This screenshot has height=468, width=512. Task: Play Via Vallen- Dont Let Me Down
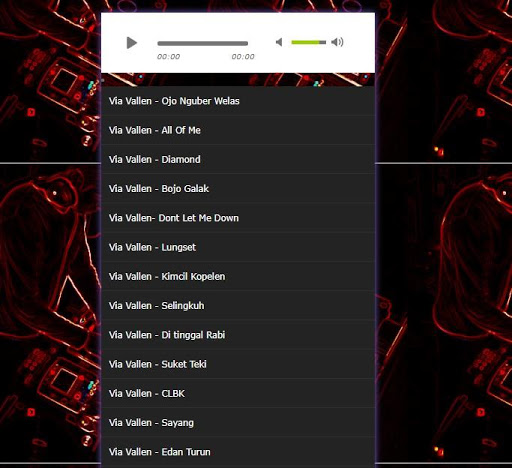click(238, 218)
